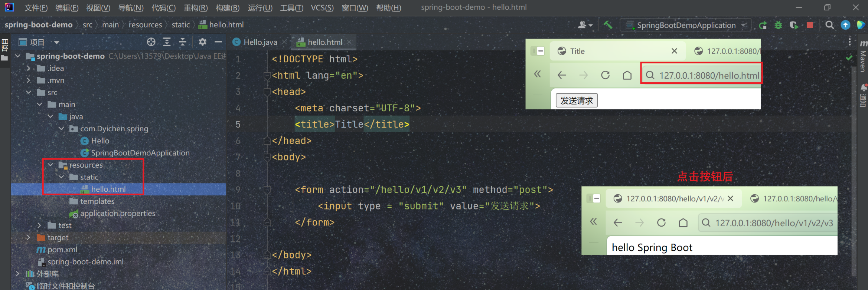Select opened file locate target icon
The height and width of the screenshot is (290, 868).
click(x=151, y=42)
